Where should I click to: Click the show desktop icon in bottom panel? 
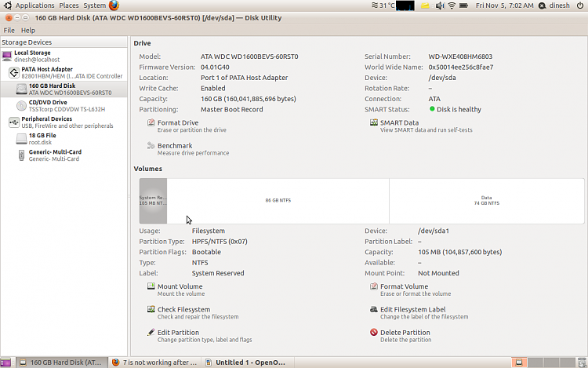[5, 363]
